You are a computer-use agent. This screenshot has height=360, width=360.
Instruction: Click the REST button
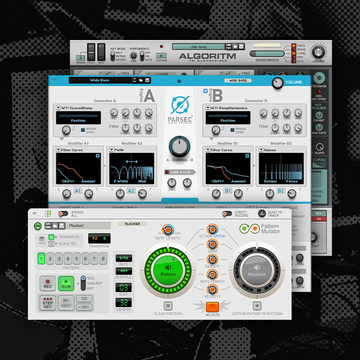coord(66,303)
